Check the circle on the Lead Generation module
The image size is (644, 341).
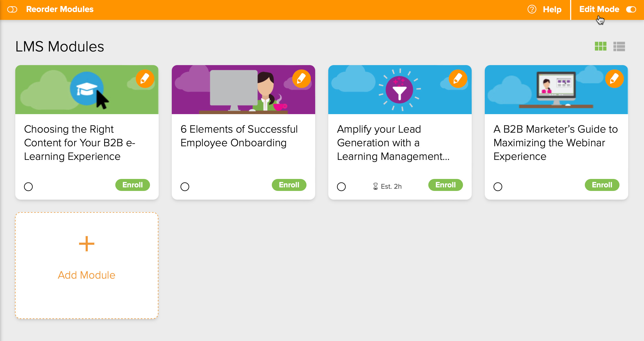pos(341,187)
